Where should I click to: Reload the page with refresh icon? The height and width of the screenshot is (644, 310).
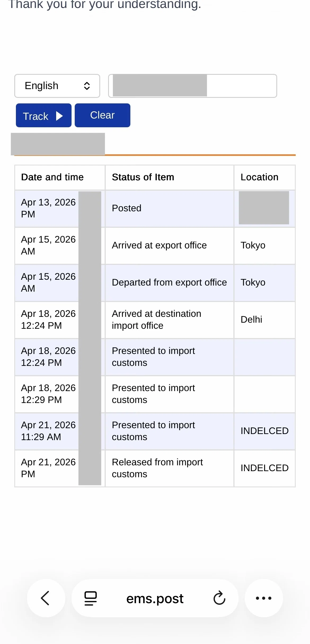pyautogui.click(x=219, y=598)
